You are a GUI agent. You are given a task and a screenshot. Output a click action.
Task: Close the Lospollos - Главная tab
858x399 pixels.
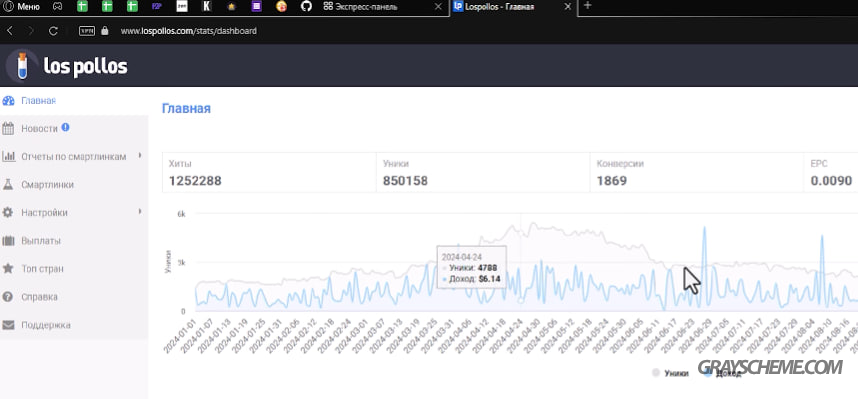click(568, 7)
